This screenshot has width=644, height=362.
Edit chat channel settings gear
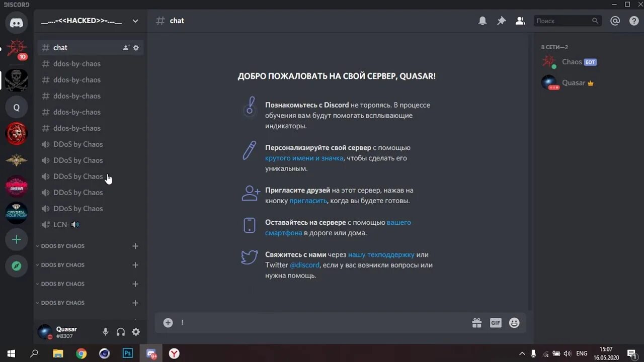coord(136,48)
